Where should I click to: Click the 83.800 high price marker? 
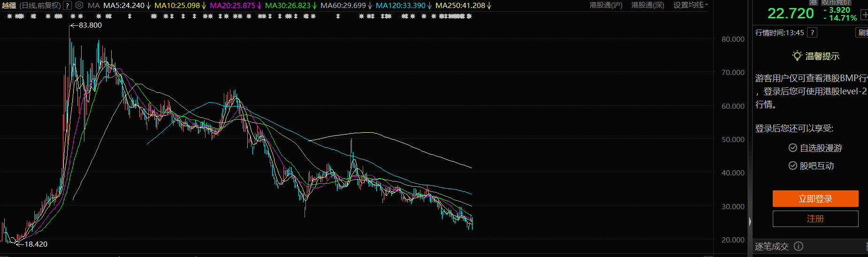(x=90, y=25)
